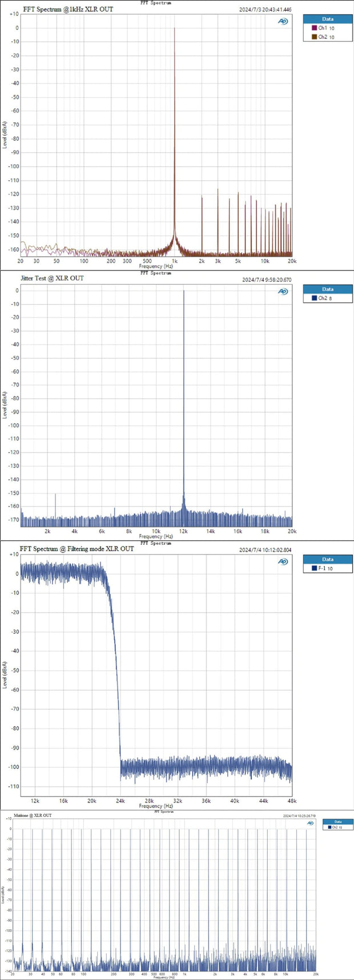Select the Data legend header of the 1kHz graph
This screenshot has height=980, width=354.
tap(327, 19)
